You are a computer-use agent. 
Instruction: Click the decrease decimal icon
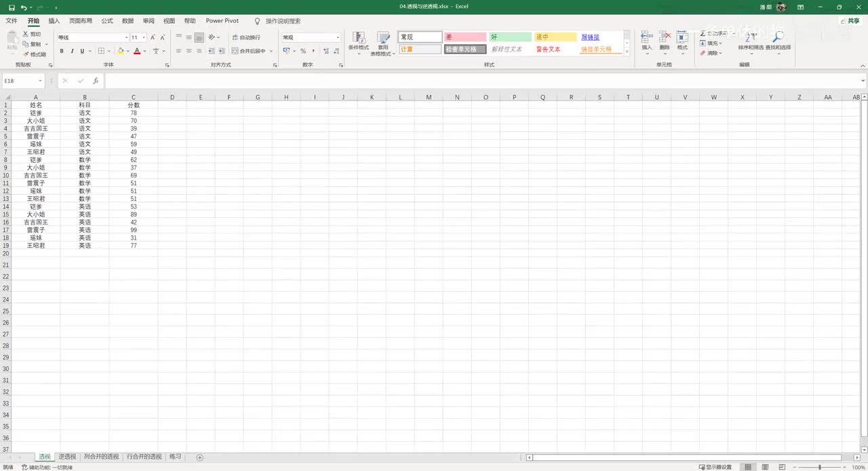point(336,51)
